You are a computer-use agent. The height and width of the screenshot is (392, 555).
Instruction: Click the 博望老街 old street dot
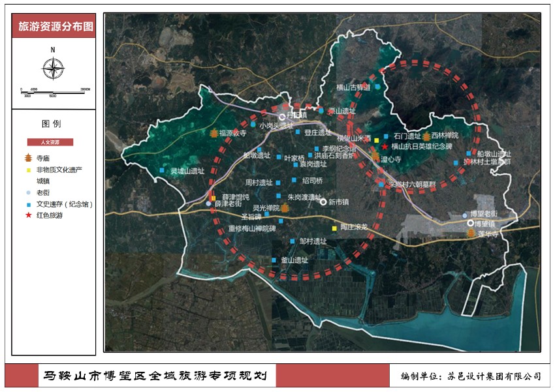coord(464,214)
